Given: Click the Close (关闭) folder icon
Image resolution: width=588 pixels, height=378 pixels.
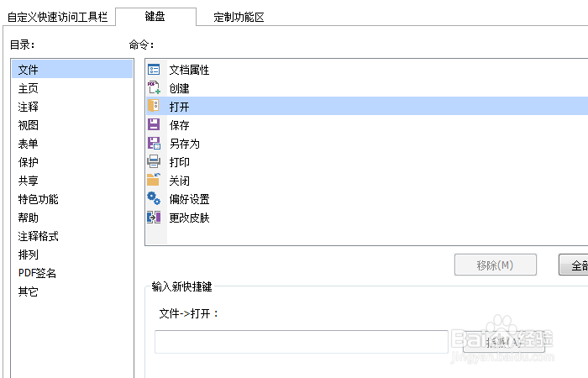Looking at the screenshot, I should pyautogui.click(x=154, y=181).
